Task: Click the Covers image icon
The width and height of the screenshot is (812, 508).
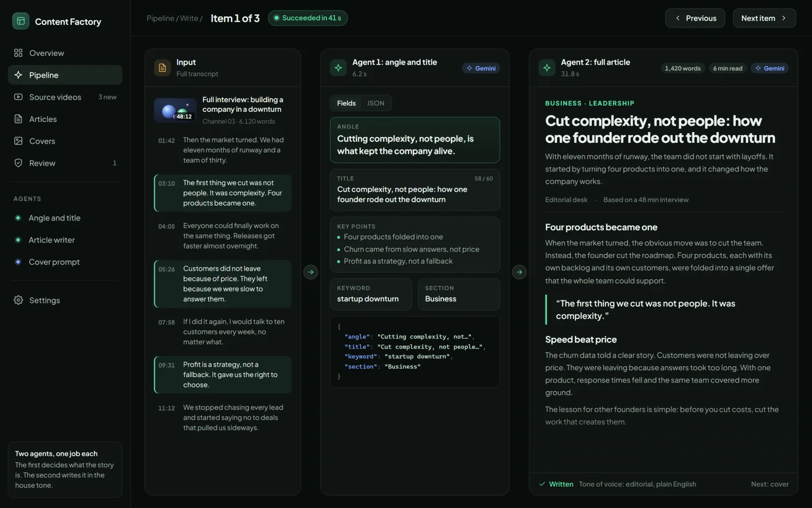Action: (18, 141)
